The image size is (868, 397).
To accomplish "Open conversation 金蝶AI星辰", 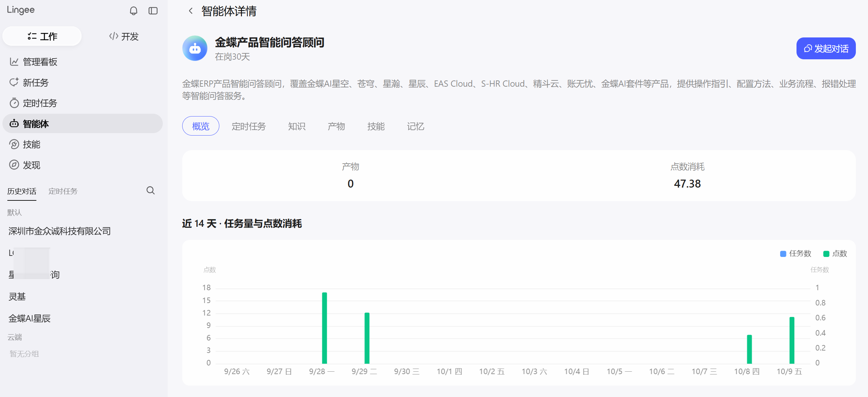I will (x=30, y=318).
